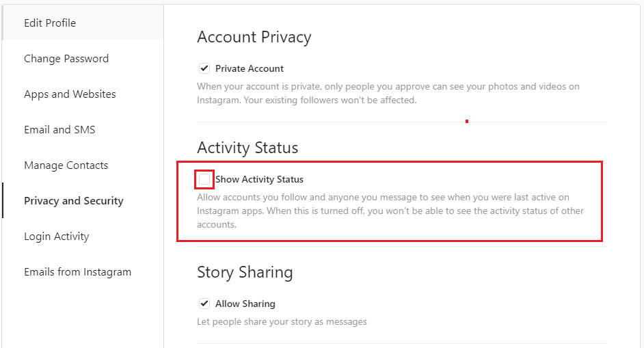The width and height of the screenshot is (644, 348).
Task: Click the "Show Activity Status" label text
Action: [259, 179]
